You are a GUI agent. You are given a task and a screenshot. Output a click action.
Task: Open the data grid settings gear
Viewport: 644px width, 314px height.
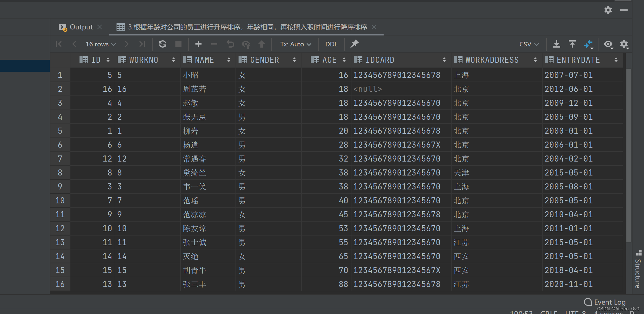coord(624,45)
